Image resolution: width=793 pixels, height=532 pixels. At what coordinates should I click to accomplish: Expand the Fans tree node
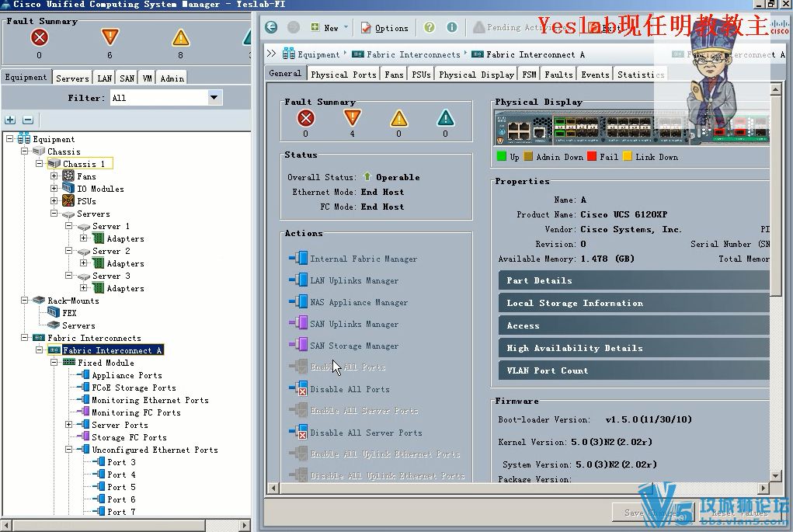(x=54, y=176)
